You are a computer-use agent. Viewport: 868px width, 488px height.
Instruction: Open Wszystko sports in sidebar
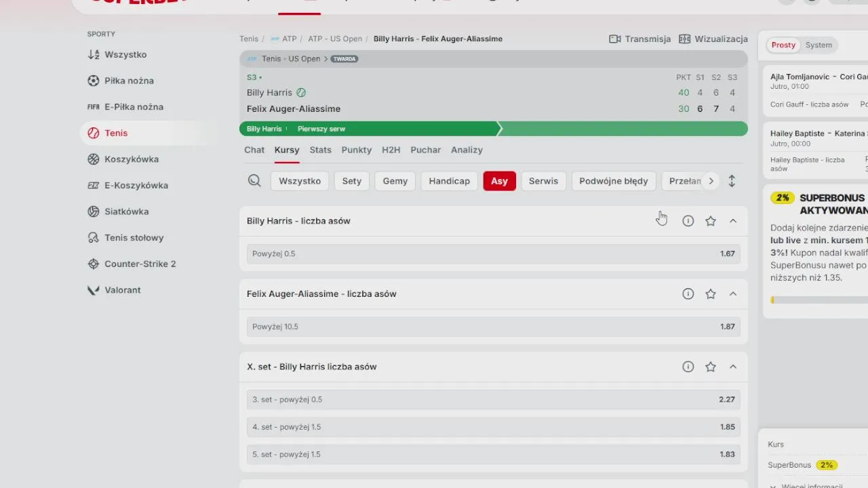117,55
